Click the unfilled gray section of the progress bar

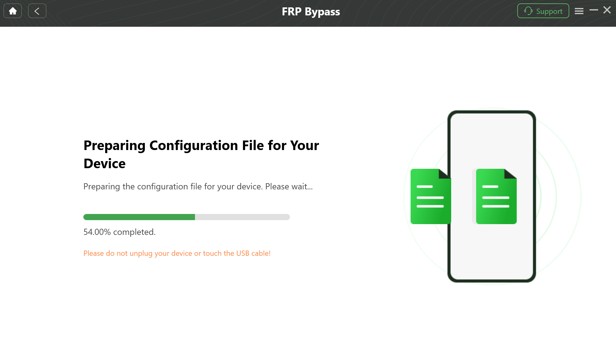pos(243,217)
